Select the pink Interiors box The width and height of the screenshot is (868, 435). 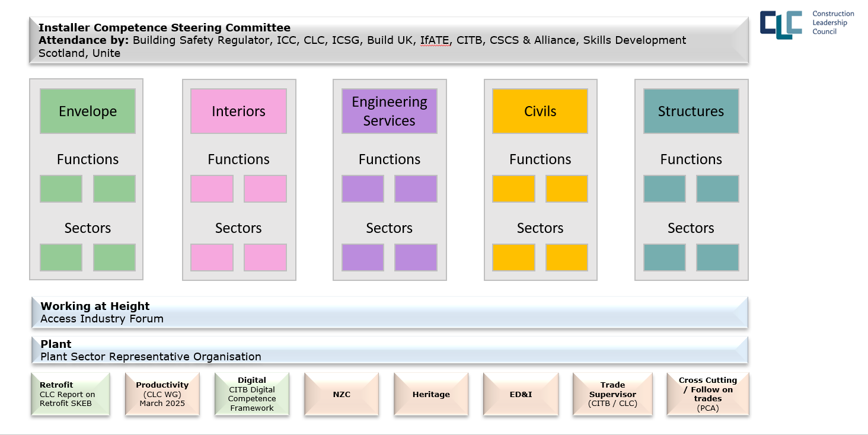click(238, 111)
